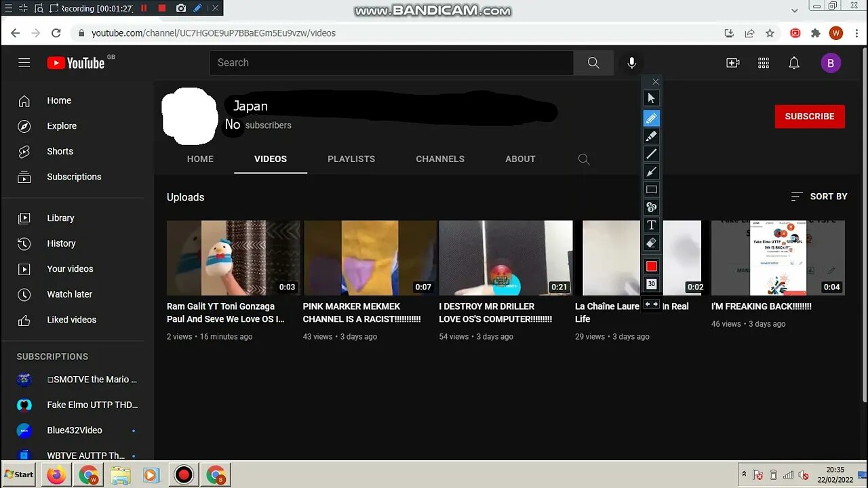Open the Bandicam taskbar button
This screenshot has height=488, width=868.
(184, 474)
